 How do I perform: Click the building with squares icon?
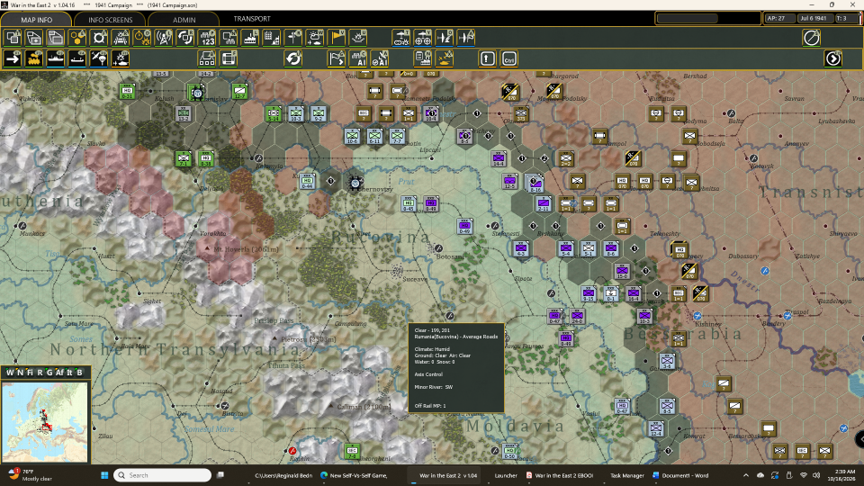coord(207,58)
